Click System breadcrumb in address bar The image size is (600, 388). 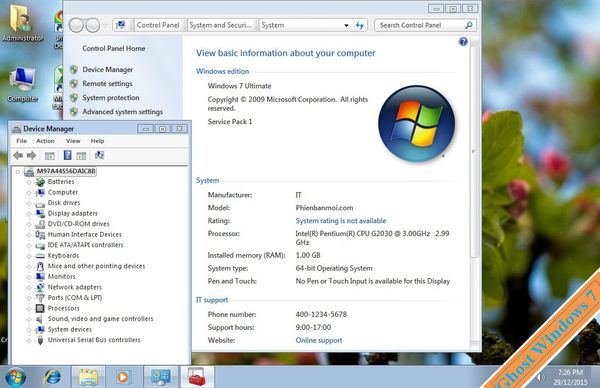272,25
